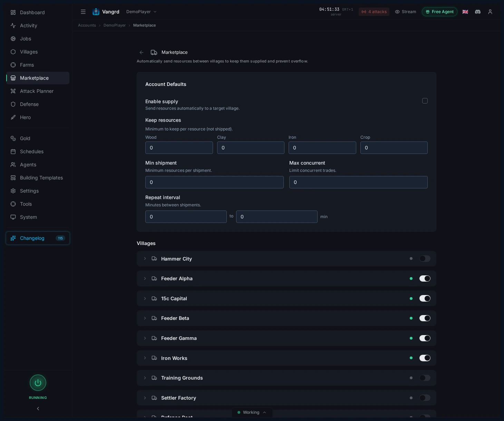
Task: Expand the Iron Works village row
Action: [x=145, y=358]
